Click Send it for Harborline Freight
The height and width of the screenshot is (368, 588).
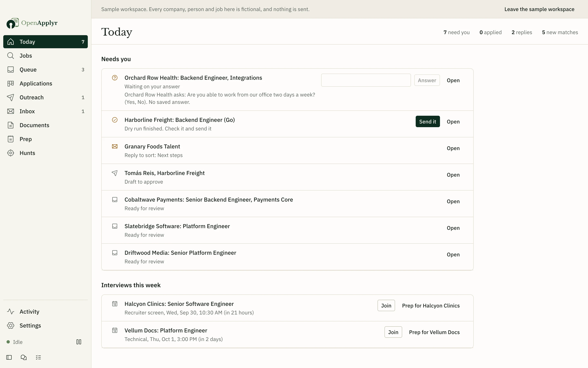[x=428, y=121]
